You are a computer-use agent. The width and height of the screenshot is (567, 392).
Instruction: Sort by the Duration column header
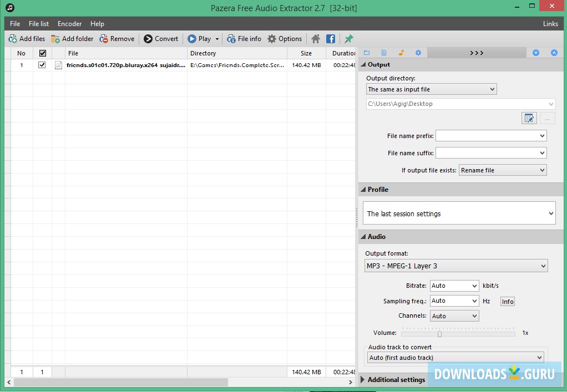click(341, 53)
